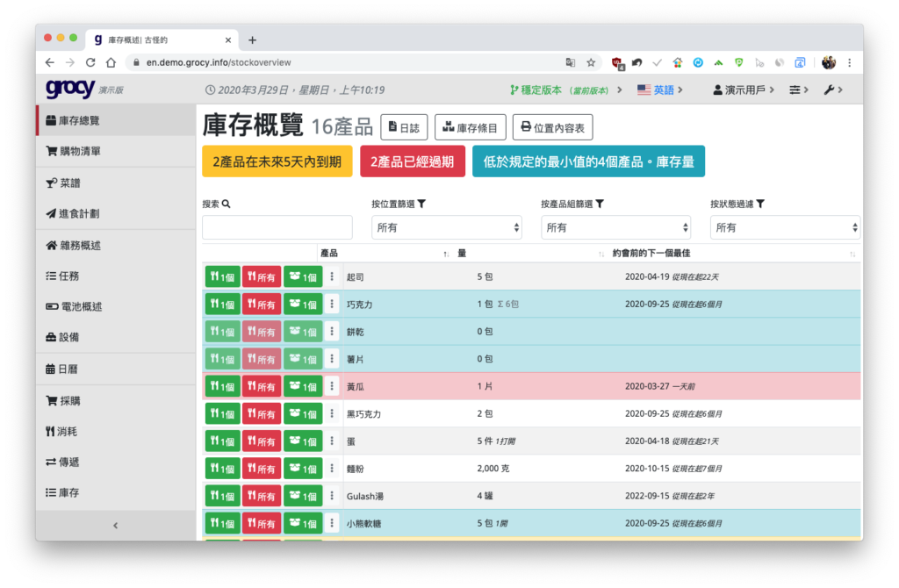Open more-actions menu for 薯片 row
899x588 pixels.
point(332,359)
